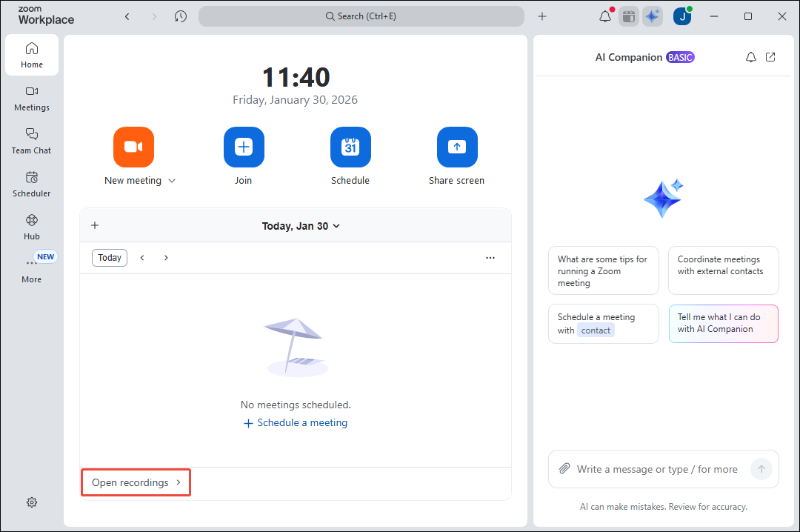The width and height of the screenshot is (800, 532).
Task: Click the Schedule a meeting link
Action: pos(296,423)
